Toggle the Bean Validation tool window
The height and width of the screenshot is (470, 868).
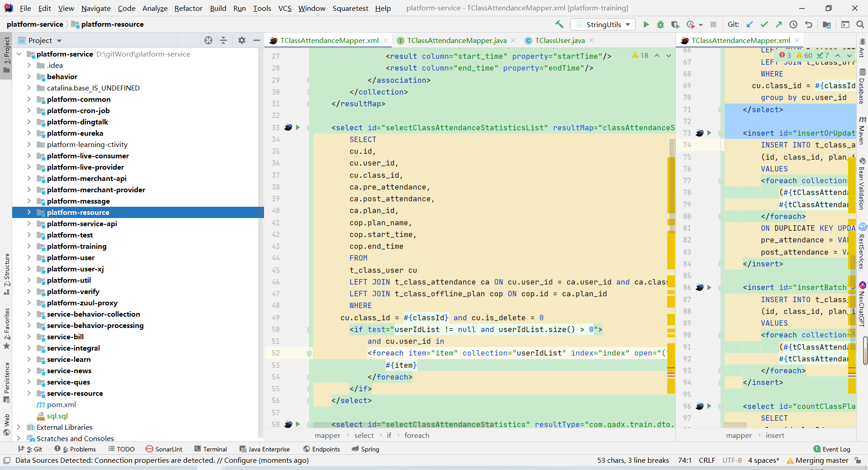tap(862, 184)
